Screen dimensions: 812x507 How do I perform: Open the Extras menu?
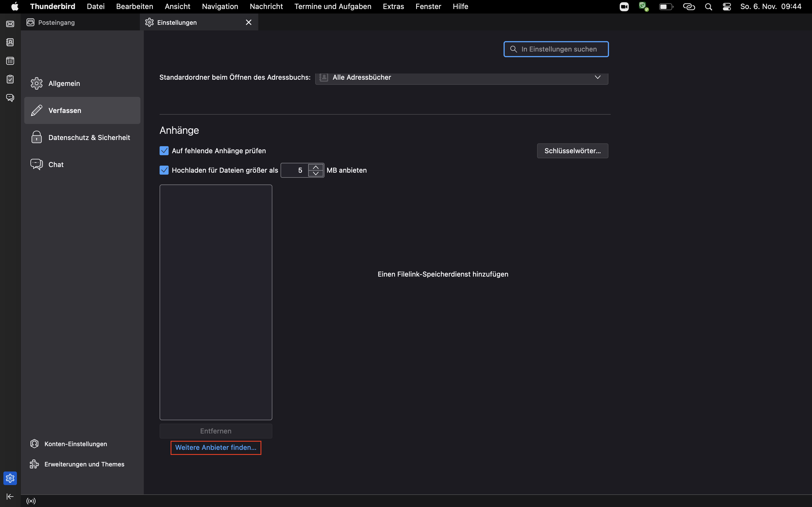tap(393, 6)
